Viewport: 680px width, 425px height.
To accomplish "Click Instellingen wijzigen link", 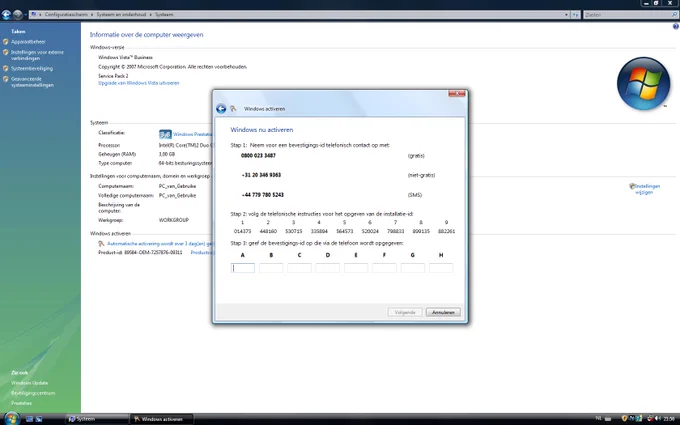I will pos(647,189).
